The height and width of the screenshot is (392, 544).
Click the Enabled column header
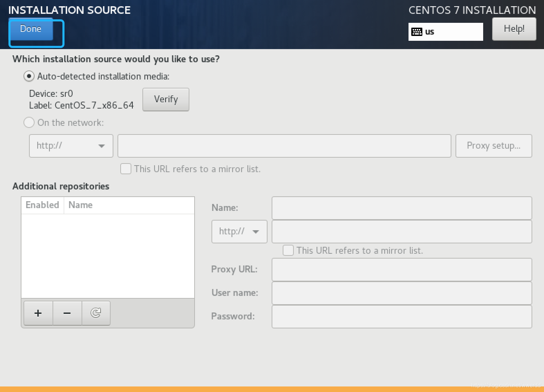point(43,205)
